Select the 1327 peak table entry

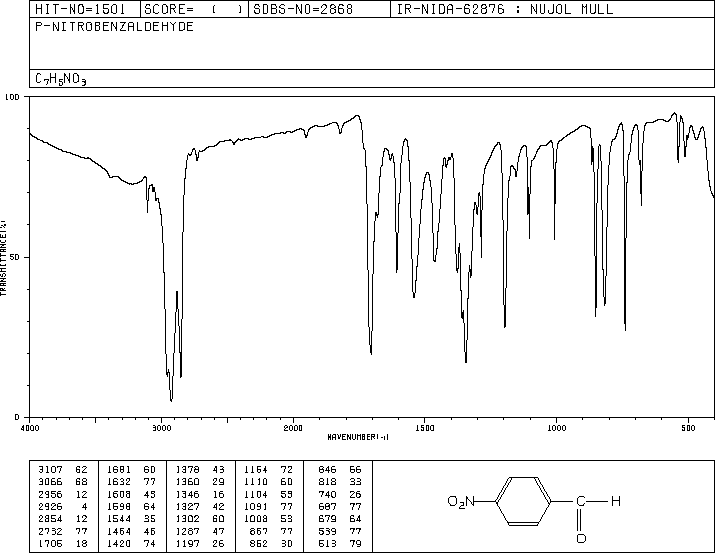coord(200,506)
